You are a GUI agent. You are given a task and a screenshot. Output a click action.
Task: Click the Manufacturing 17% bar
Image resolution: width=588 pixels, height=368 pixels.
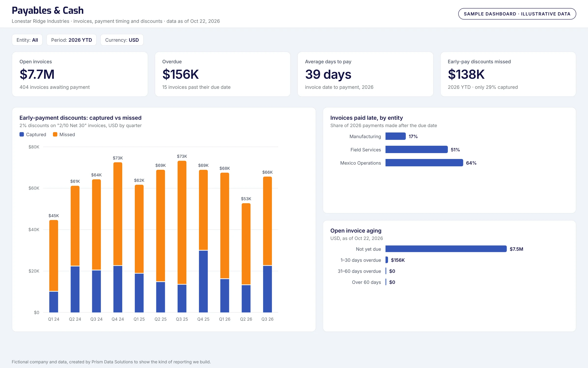point(395,136)
